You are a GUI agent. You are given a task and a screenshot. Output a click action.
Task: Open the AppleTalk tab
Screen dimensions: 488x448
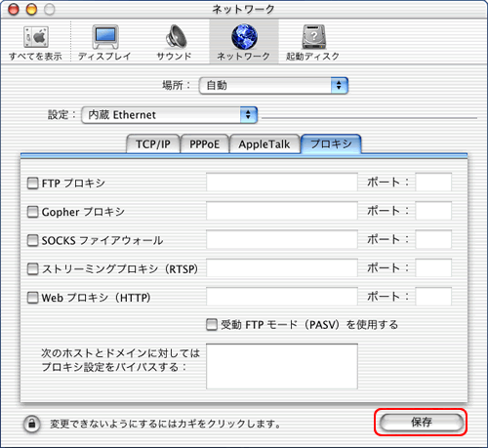pos(264,143)
